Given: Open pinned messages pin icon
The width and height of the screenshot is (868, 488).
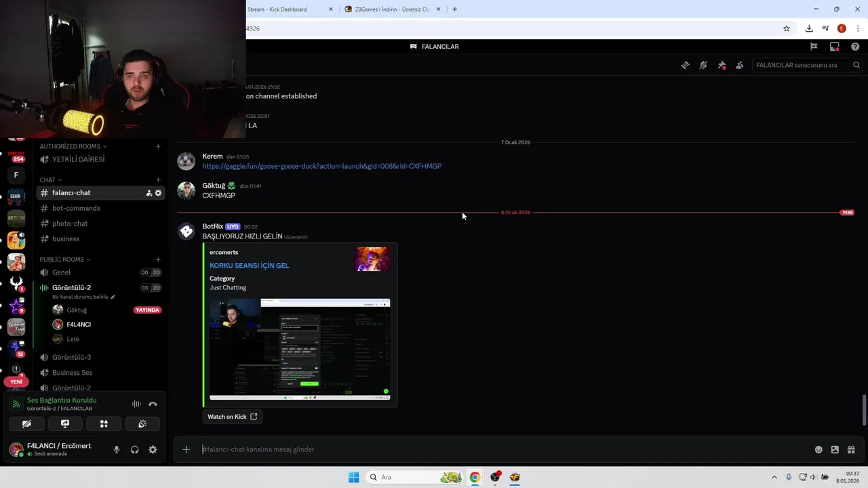Looking at the screenshot, I should [722, 65].
